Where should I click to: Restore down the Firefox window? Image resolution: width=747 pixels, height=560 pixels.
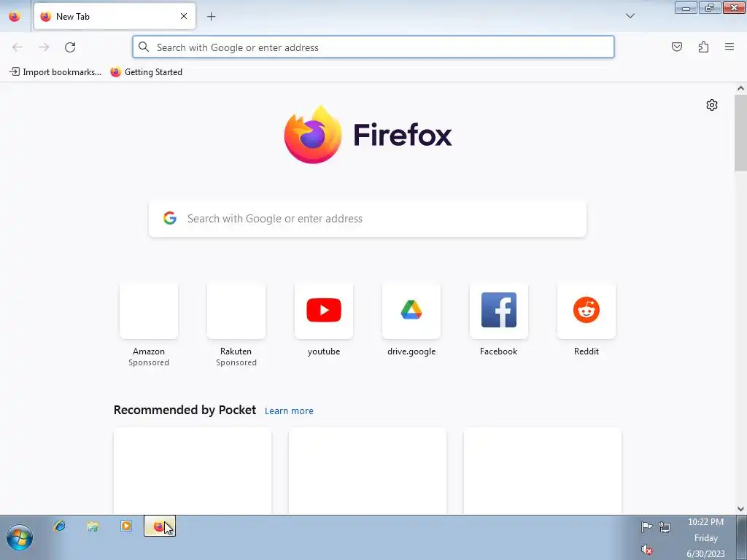[x=709, y=7]
